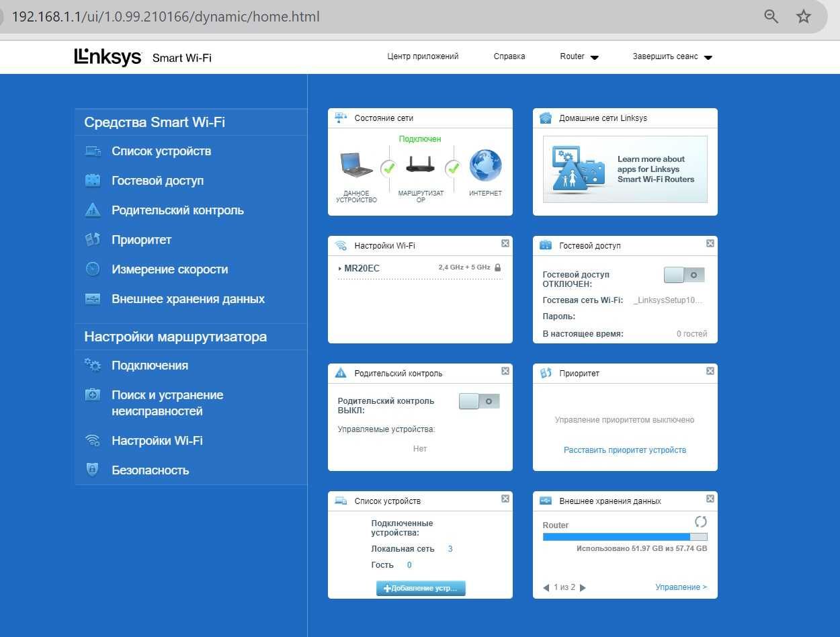Open Родительский контроль in sidebar
This screenshot has width=840, height=637.
click(x=178, y=210)
